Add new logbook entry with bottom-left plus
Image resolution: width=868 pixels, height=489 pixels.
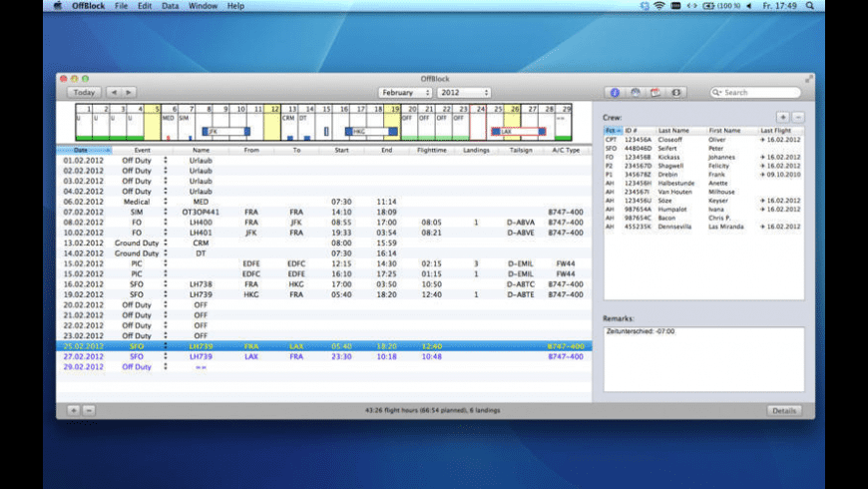[74, 410]
